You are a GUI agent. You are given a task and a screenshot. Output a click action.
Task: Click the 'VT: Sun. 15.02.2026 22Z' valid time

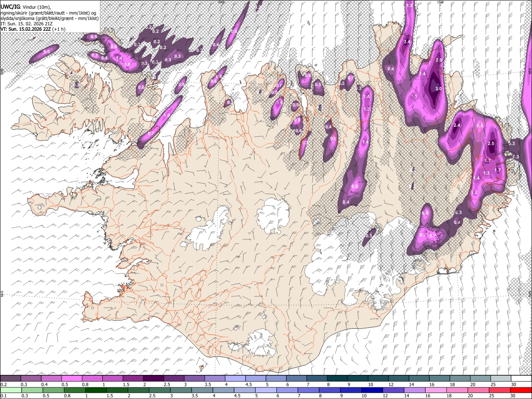(25, 29)
